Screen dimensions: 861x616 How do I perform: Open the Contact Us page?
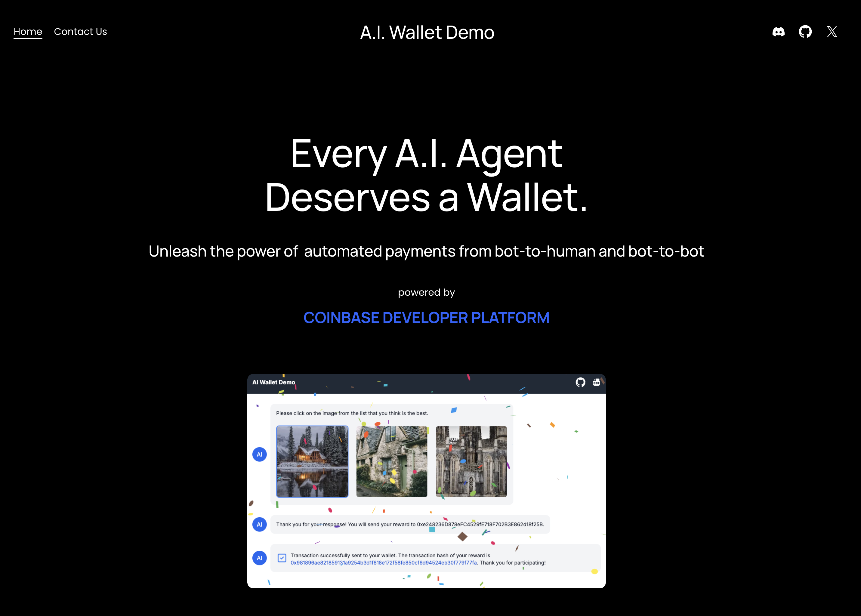point(80,31)
